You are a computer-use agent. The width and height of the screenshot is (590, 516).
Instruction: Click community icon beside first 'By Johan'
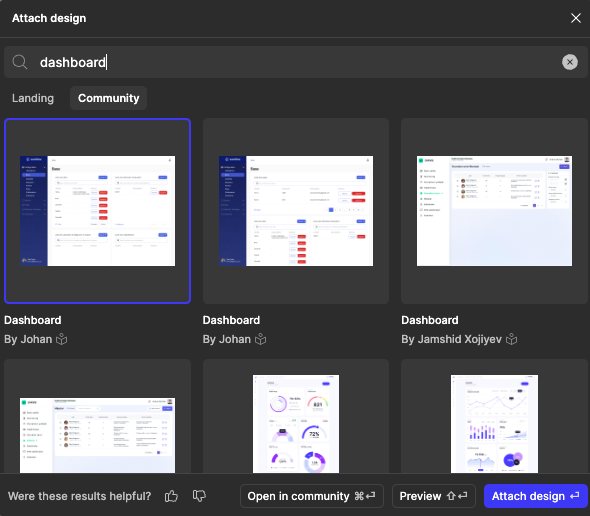pos(61,339)
